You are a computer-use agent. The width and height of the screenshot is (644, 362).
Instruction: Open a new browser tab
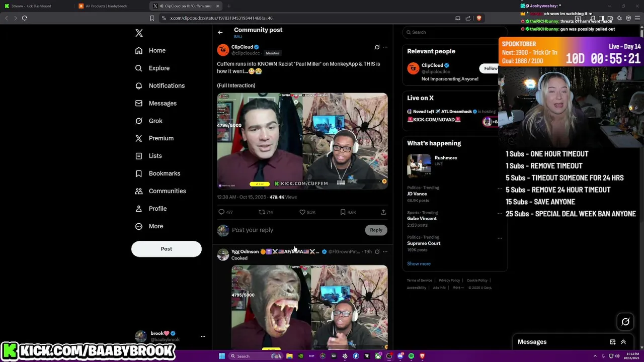(x=228, y=6)
